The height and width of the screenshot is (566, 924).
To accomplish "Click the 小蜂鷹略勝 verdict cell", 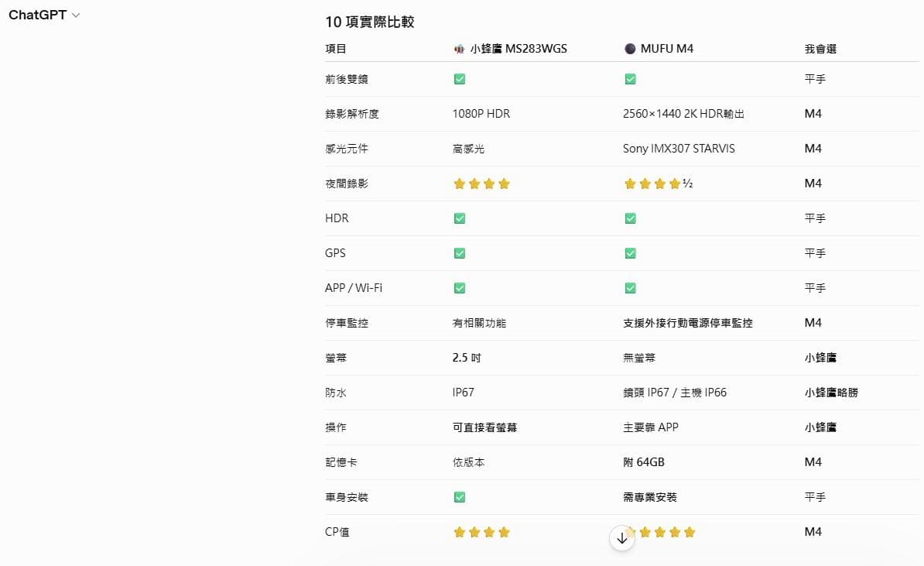I will [831, 392].
